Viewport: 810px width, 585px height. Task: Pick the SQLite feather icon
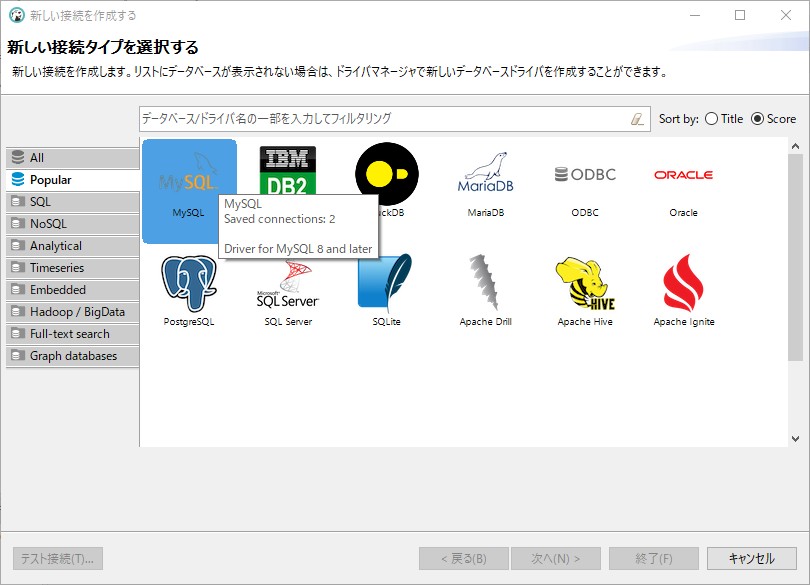tap(386, 282)
